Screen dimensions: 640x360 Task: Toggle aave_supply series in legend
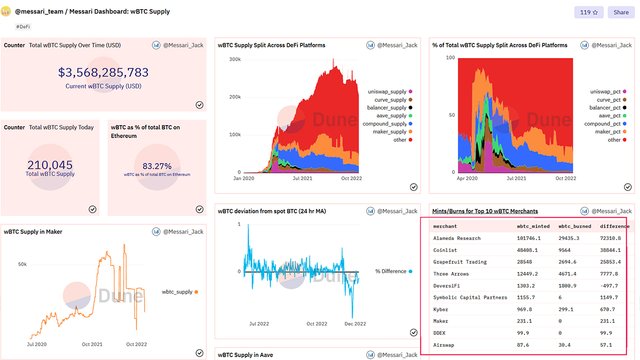coord(394,116)
